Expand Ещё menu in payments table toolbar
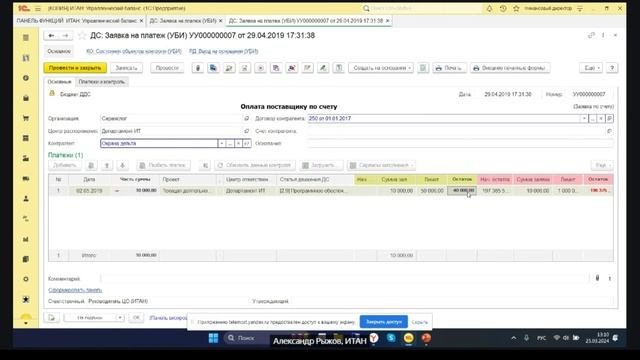This screenshot has height=360, width=640. coord(602,165)
